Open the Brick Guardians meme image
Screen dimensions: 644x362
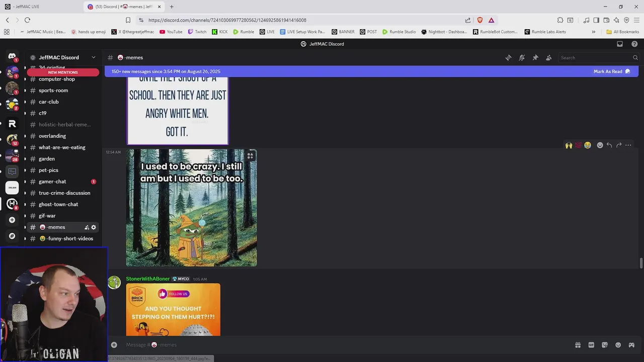click(x=173, y=310)
